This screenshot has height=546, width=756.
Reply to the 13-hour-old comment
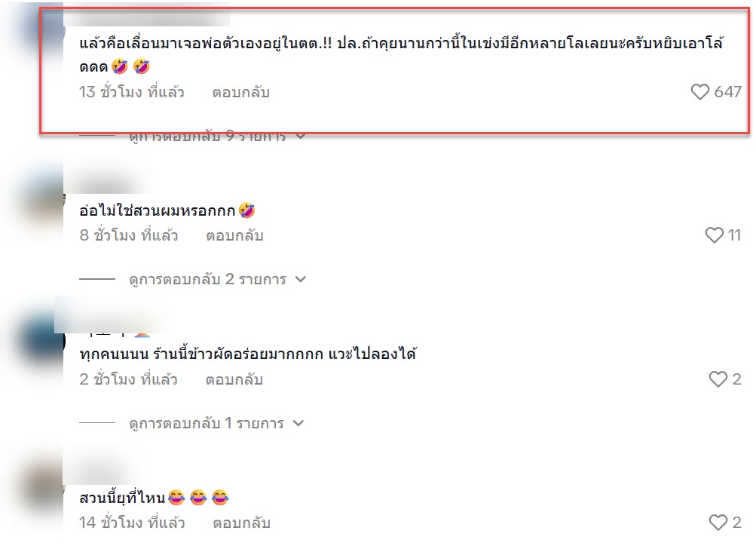coord(240,92)
